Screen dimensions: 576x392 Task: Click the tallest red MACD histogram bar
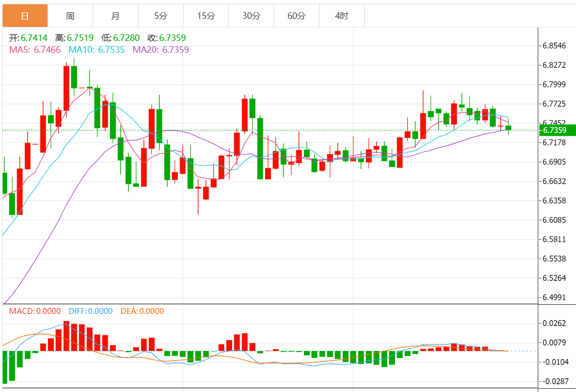[x=66, y=336]
